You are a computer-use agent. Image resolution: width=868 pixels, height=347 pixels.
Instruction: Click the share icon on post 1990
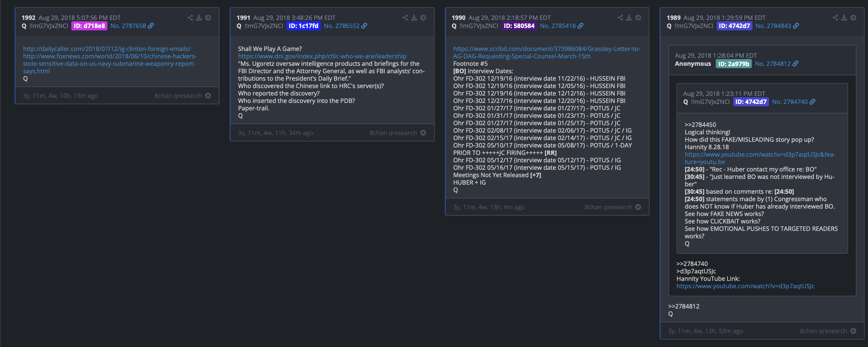click(x=620, y=18)
